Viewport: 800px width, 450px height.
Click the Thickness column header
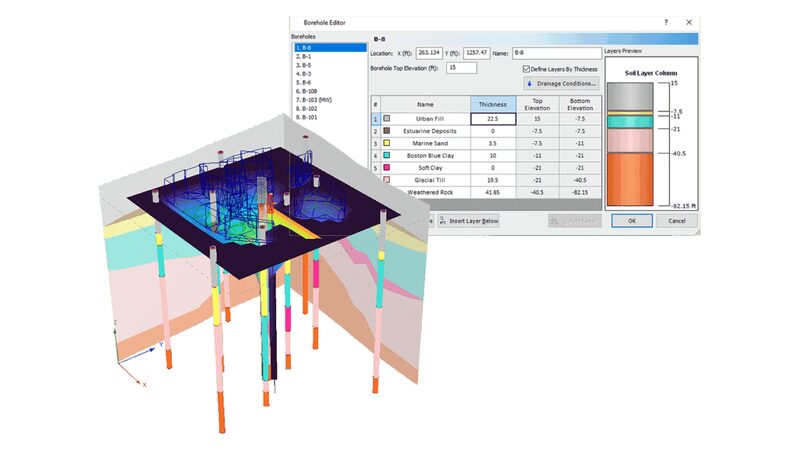tap(493, 104)
